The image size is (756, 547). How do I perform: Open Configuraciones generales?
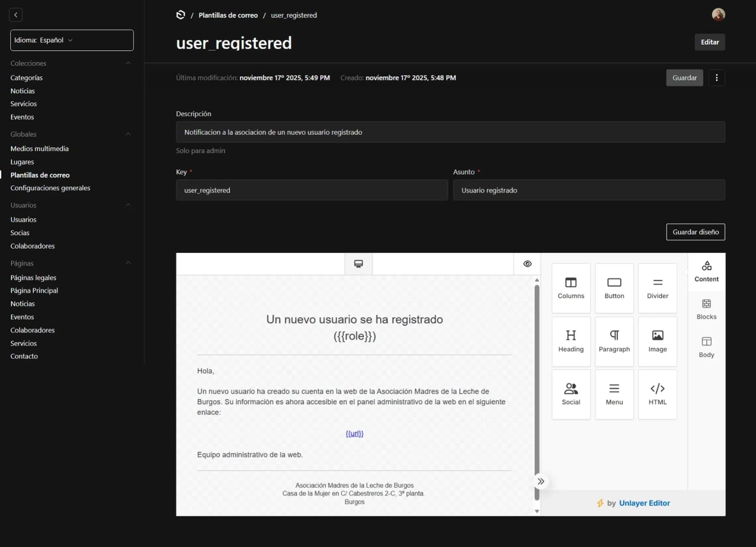(50, 188)
